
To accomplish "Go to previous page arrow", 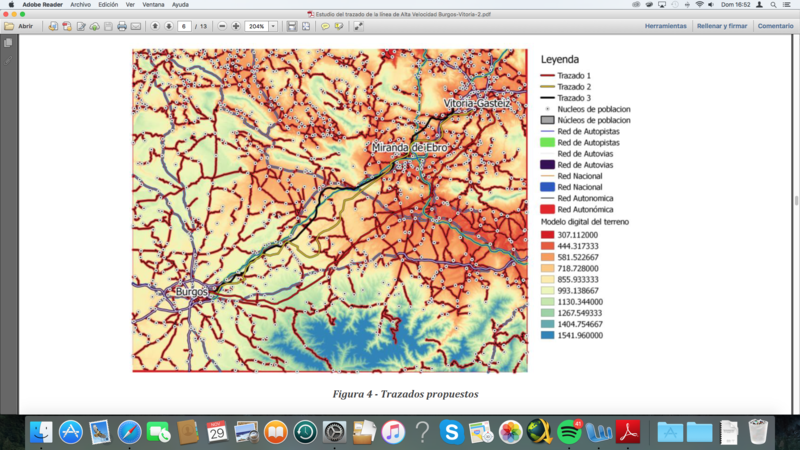I will tap(155, 26).
